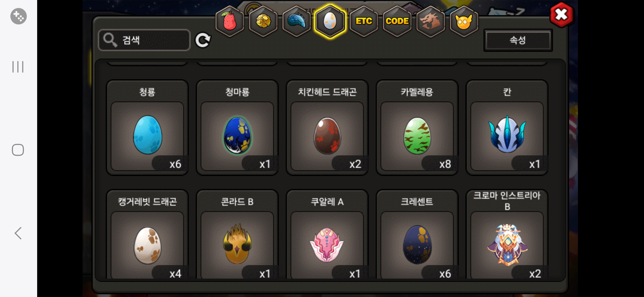Tap the Android back navigation arrow
This screenshot has width=644, height=297.
pos(18,233)
